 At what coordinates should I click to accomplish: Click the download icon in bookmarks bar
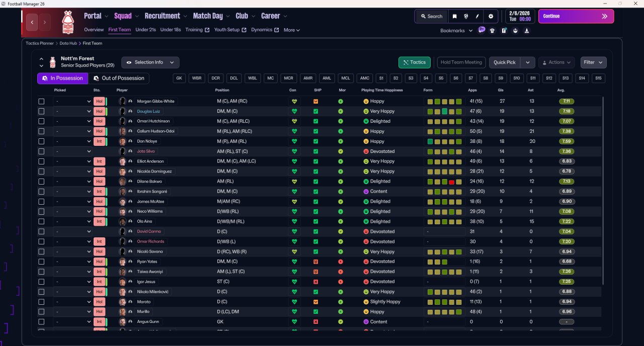pos(526,30)
